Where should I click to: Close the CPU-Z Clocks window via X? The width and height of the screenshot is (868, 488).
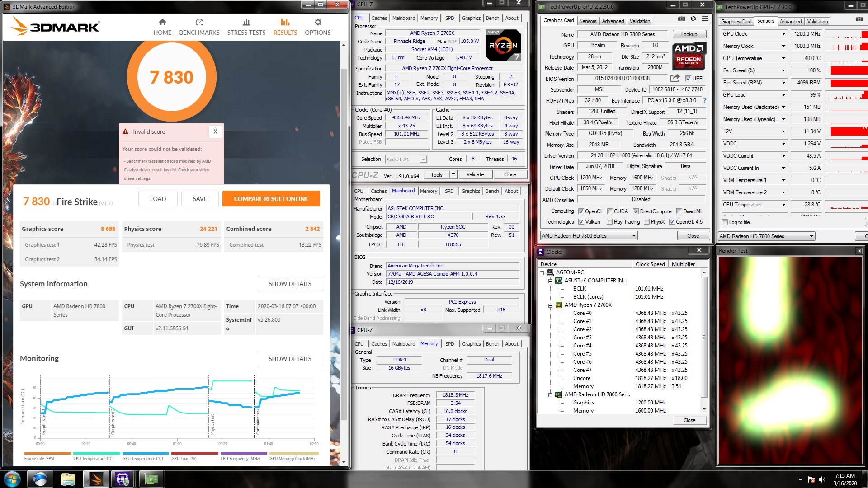699,250
